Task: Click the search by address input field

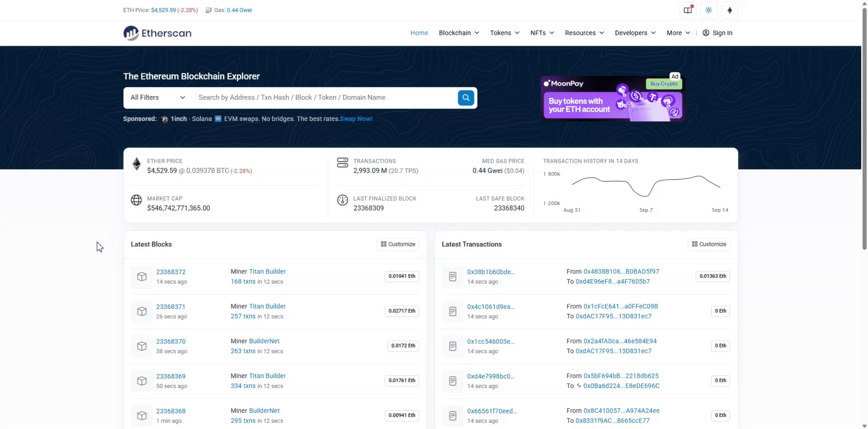Action: [323, 98]
